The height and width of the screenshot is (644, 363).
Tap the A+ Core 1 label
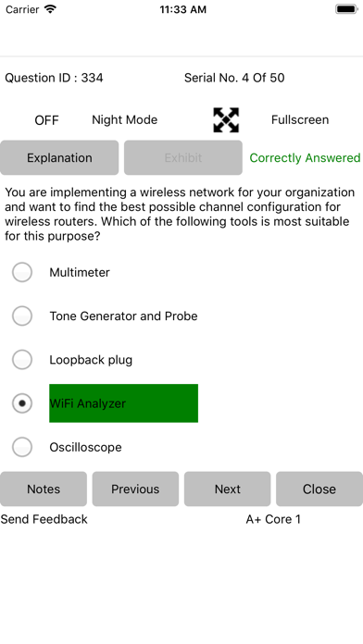pyautogui.click(x=273, y=519)
